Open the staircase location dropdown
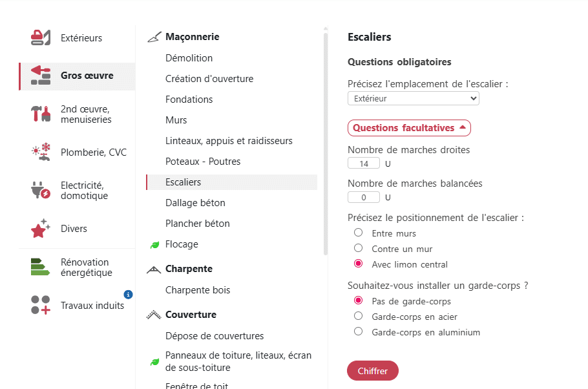The height and width of the screenshot is (389, 588). point(414,99)
